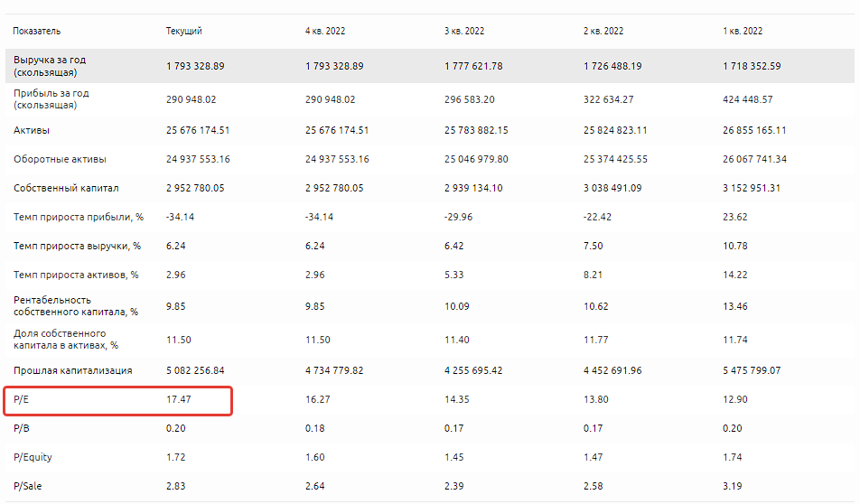The height and width of the screenshot is (504, 860).
Task: Click the profit value 424 448.57
Action: click(747, 99)
